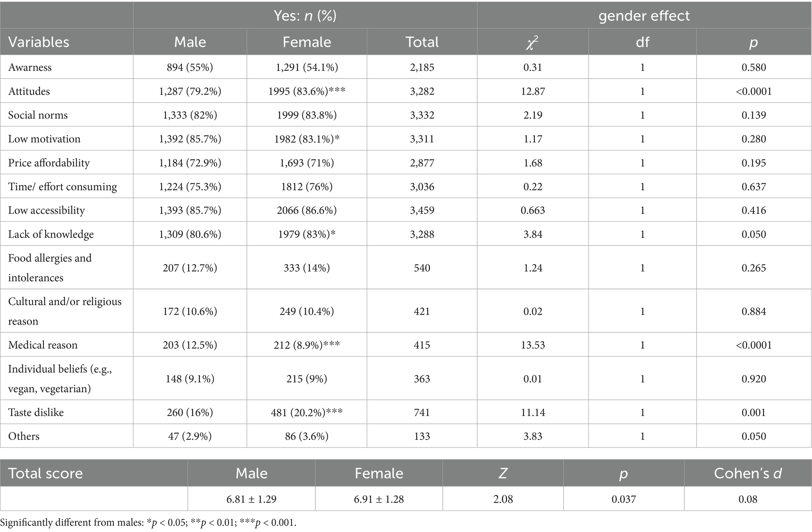
Task: Click the Variables column header
Action: [38, 42]
